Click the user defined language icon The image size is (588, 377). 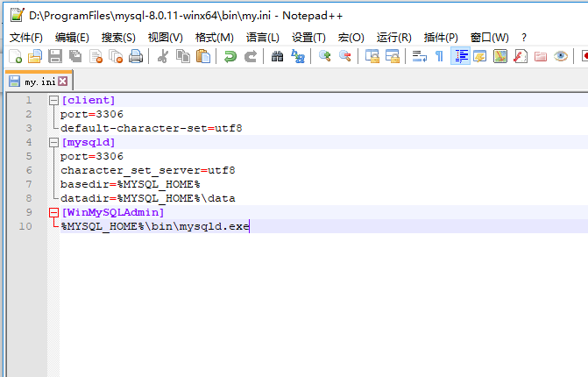pos(480,57)
